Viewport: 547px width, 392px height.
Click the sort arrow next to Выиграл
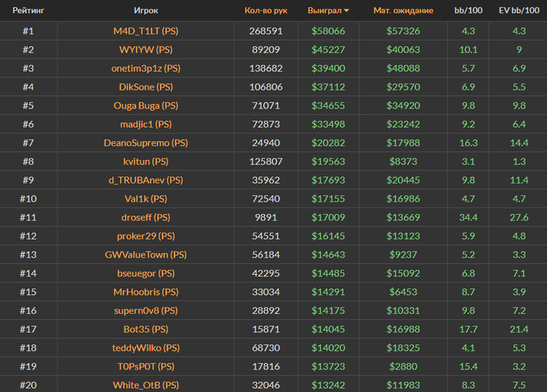click(346, 11)
